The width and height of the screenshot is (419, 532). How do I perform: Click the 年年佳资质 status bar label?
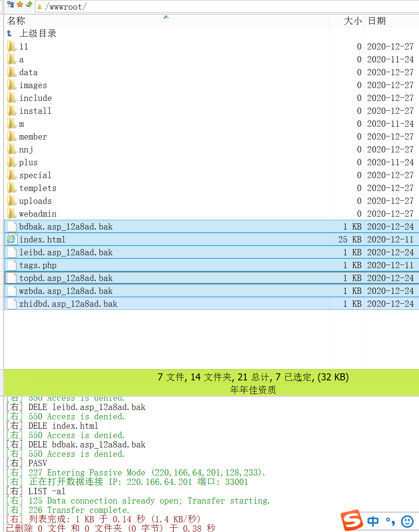pos(253,390)
